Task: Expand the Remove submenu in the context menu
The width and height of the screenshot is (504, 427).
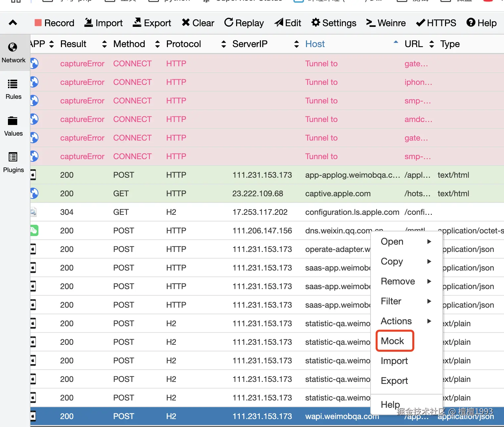Action: pos(406,281)
